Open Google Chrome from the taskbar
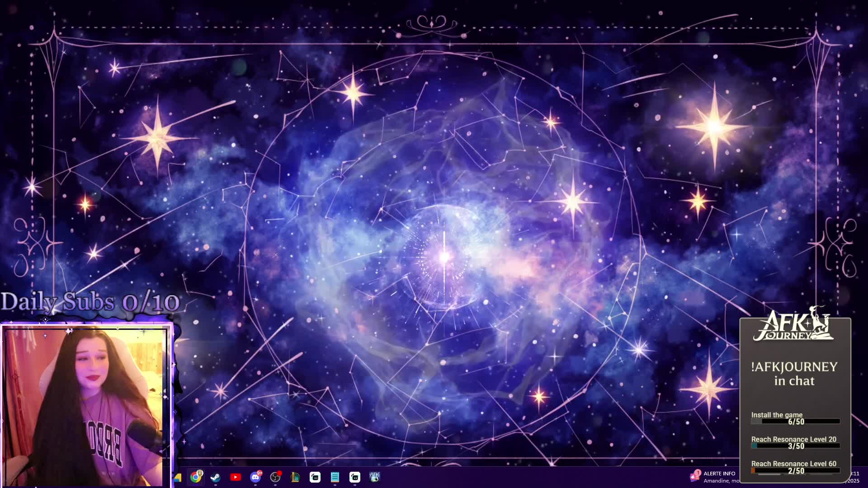Viewport: 868px width, 488px height. pos(196,477)
